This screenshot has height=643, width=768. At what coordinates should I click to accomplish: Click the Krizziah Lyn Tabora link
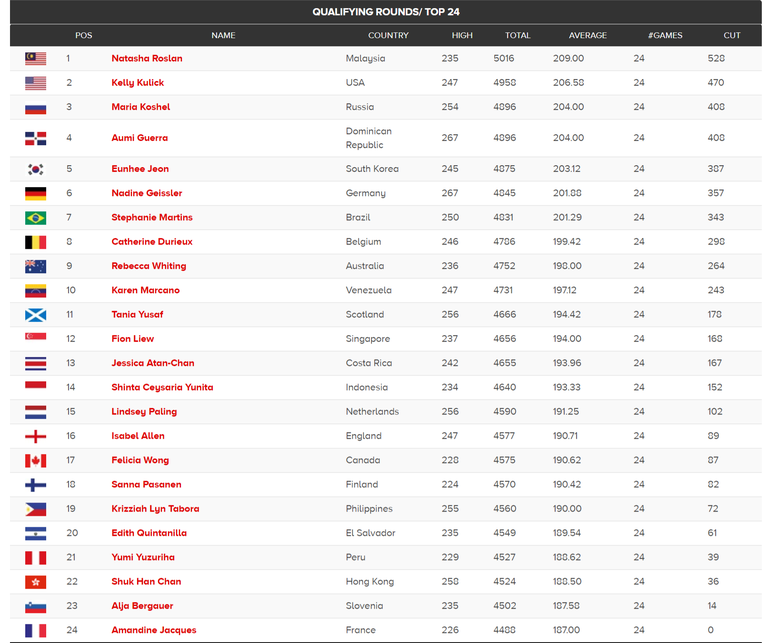click(x=155, y=509)
